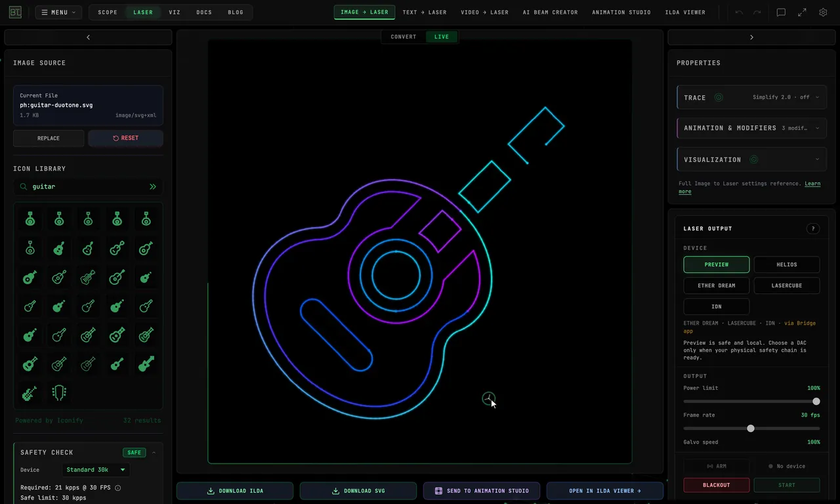Click the app logo in the top-left corner

click(x=15, y=12)
